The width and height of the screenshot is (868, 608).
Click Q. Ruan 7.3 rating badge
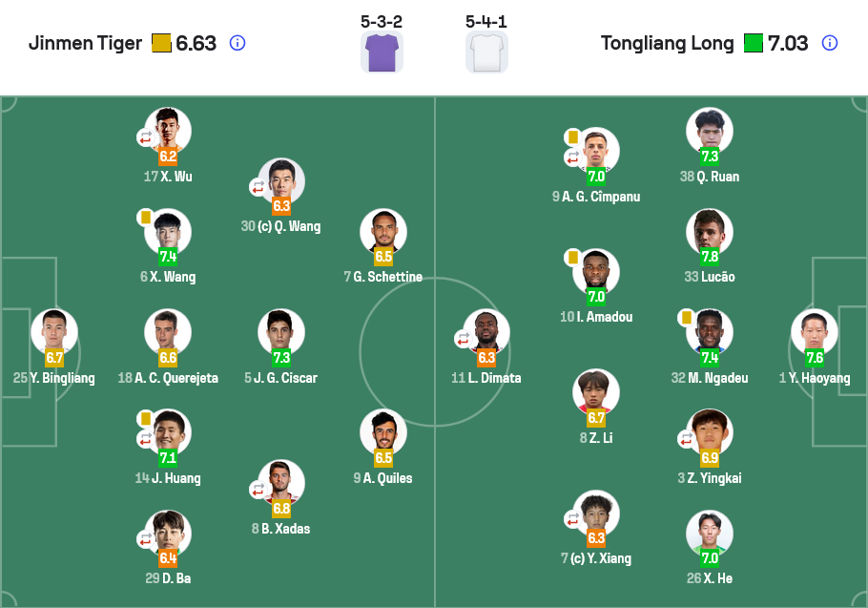click(x=710, y=157)
